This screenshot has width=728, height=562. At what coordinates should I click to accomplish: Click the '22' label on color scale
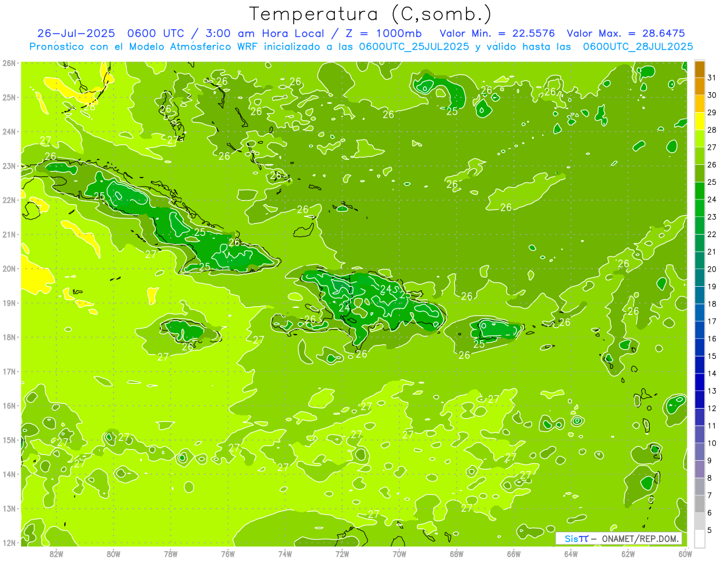712,235
